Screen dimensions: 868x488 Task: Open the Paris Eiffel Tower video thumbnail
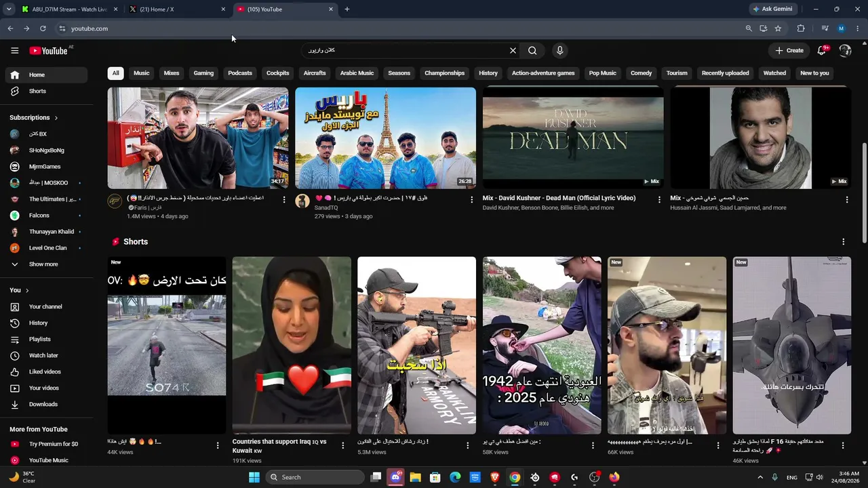point(385,138)
